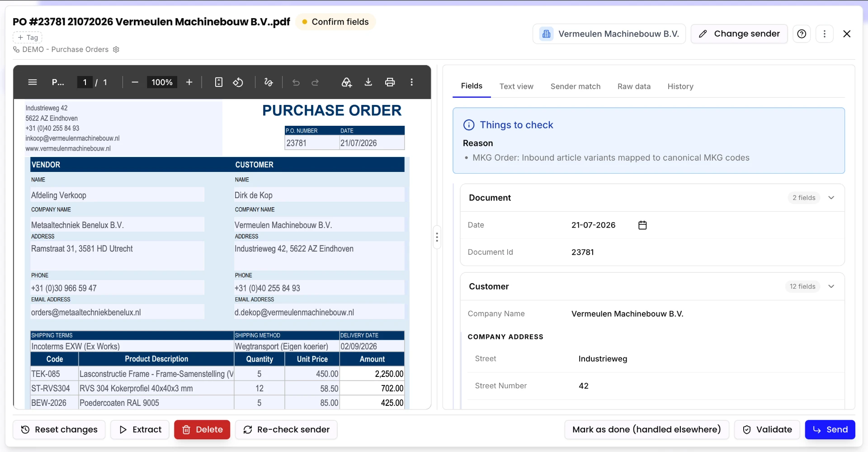The image size is (868, 452).
Task: Print the purchase order PDF
Action: [x=390, y=82]
